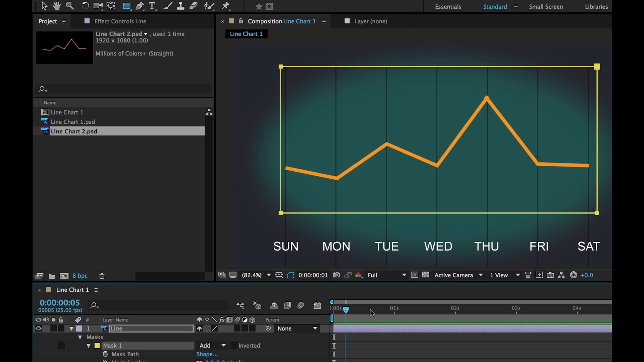Choose the Small Screen workspace

[x=546, y=7]
